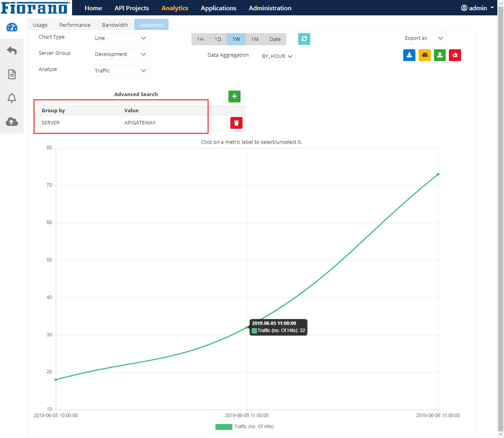Open the Analyze Traffic dropdown
This screenshot has height=438, width=504.
point(121,71)
